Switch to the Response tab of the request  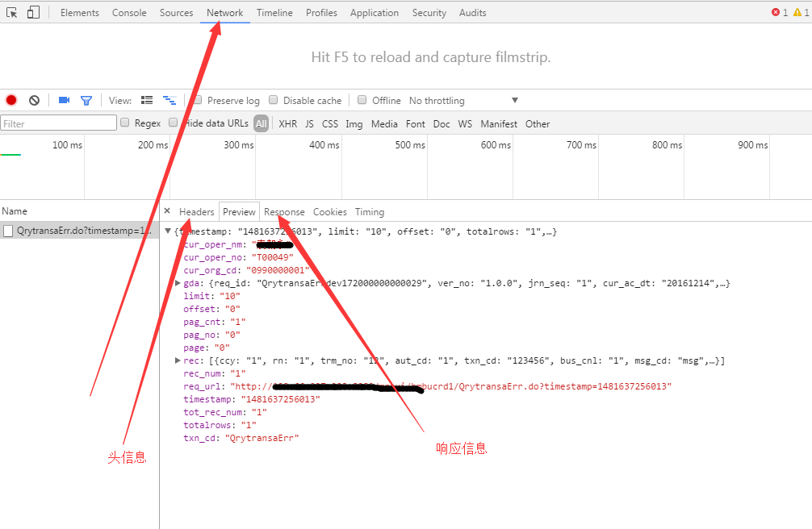coord(284,212)
